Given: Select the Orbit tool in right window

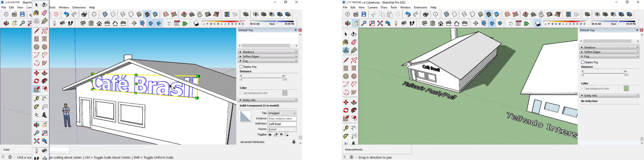Looking at the screenshot, I should [x=354, y=34].
